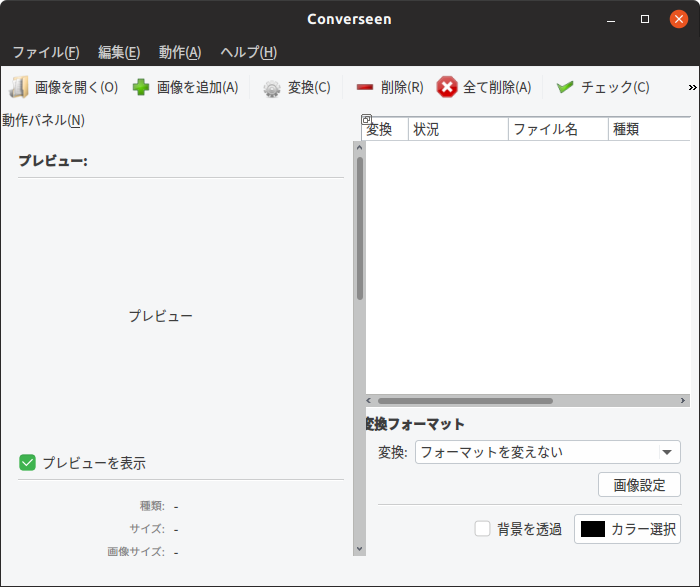Click the green plus 画像を追加 icon
Image resolution: width=700 pixels, height=587 pixels.
coord(141,87)
